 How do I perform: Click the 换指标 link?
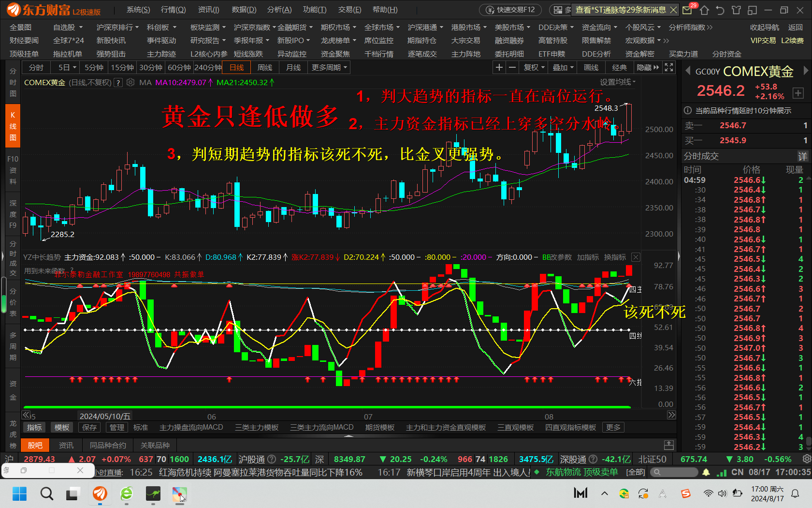point(615,257)
